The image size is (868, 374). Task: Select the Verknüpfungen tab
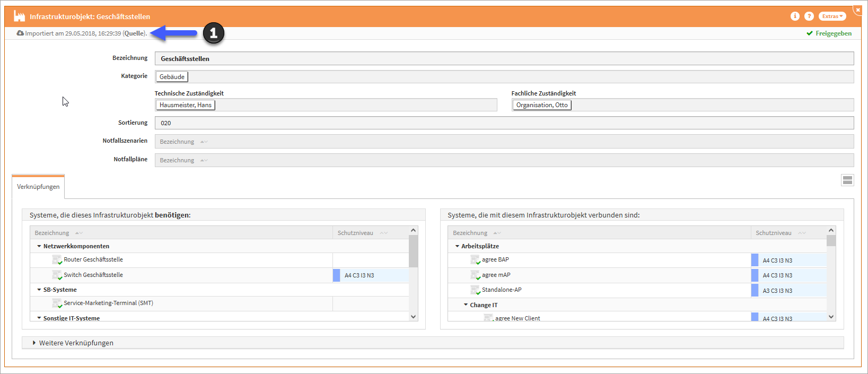click(x=38, y=187)
